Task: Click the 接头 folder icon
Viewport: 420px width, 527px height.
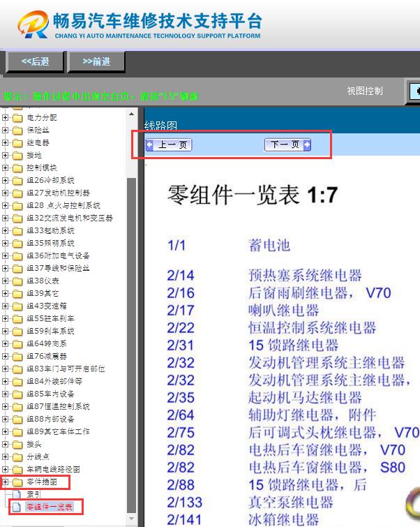Action: [x=17, y=445]
